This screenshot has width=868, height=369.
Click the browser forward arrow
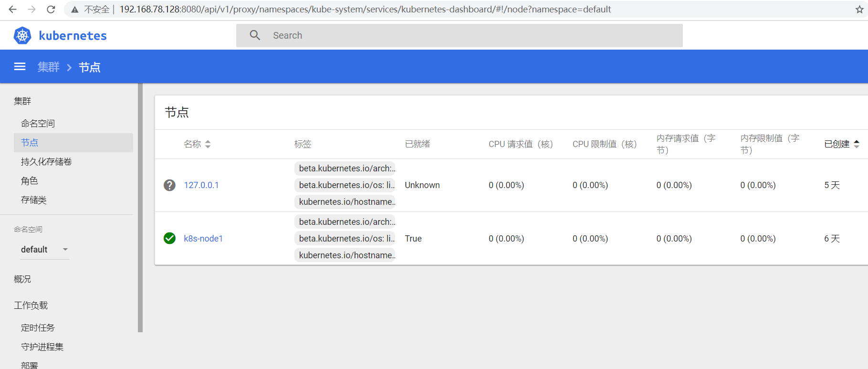coord(31,9)
